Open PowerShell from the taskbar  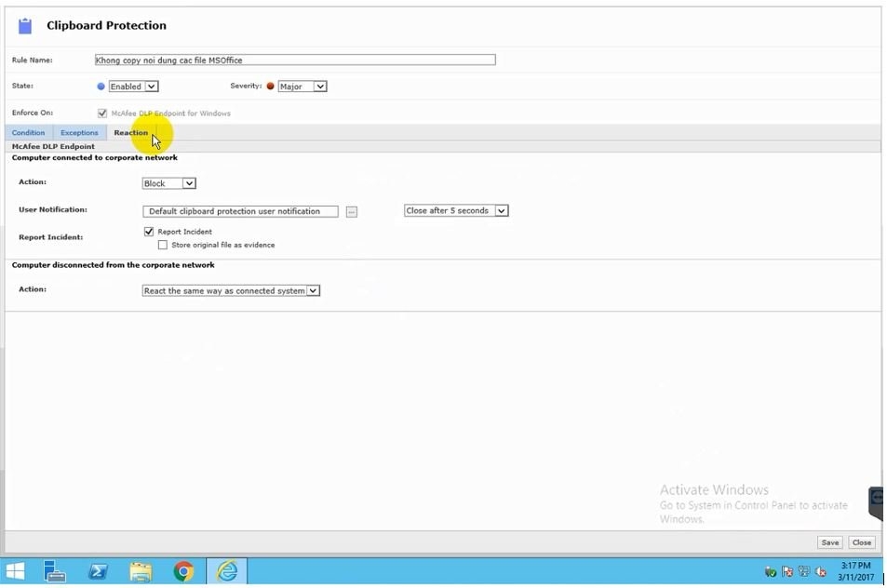(98, 570)
